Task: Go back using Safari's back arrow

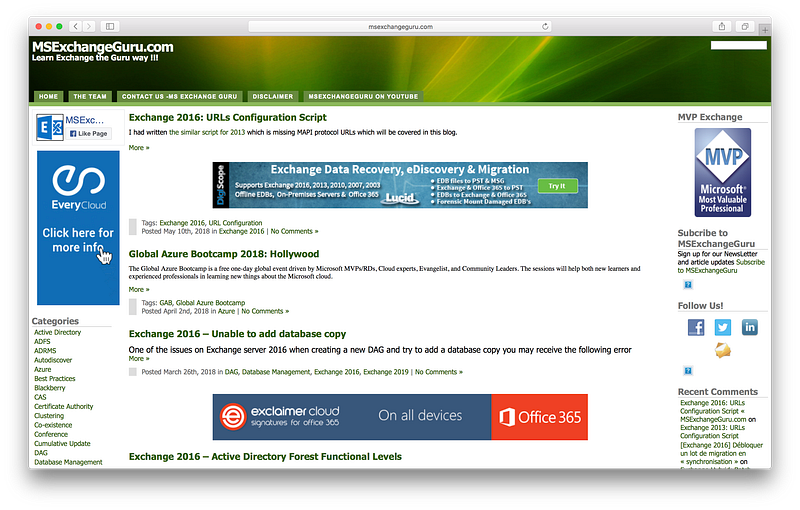Action: (76, 26)
